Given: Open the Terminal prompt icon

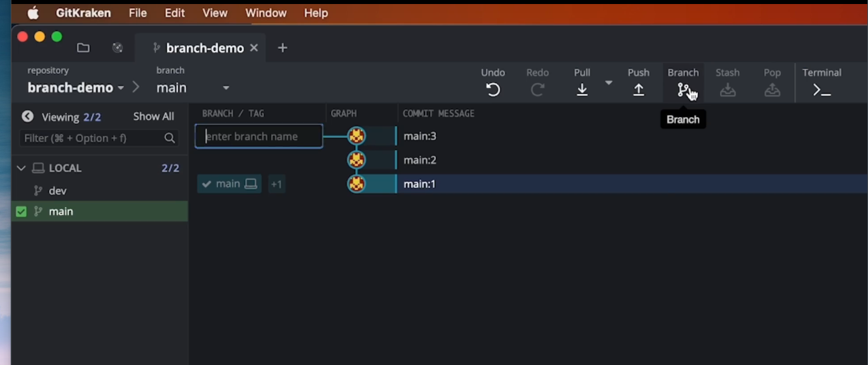Looking at the screenshot, I should coord(821,90).
